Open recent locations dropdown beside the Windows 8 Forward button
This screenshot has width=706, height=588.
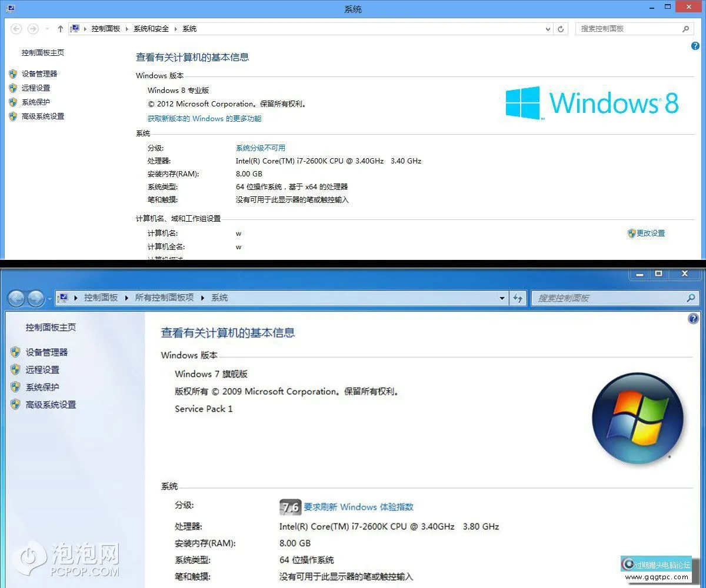pos(47,29)
